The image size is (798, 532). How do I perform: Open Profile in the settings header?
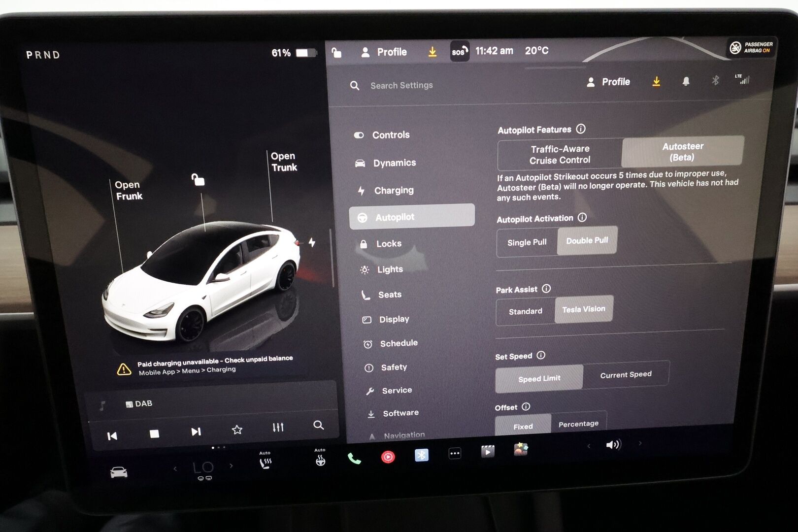608,82
